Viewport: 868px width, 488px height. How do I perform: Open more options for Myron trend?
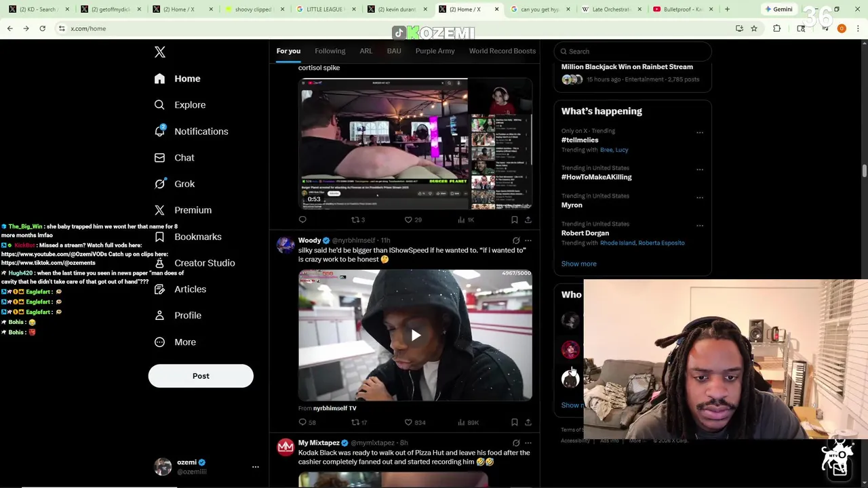[700, 198]
